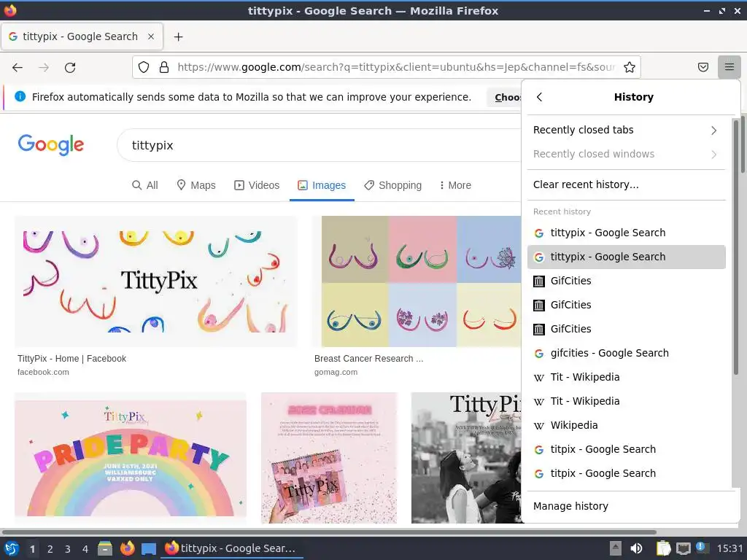Open gifcities - Google Search history entry
The image size is (747, 560).
point(626,353)
